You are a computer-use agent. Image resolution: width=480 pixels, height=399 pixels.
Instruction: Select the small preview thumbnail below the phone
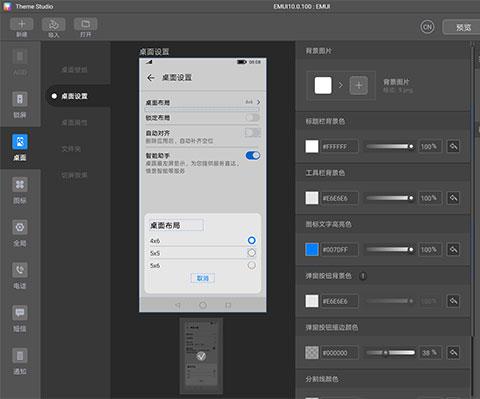[x=201, y=356]
